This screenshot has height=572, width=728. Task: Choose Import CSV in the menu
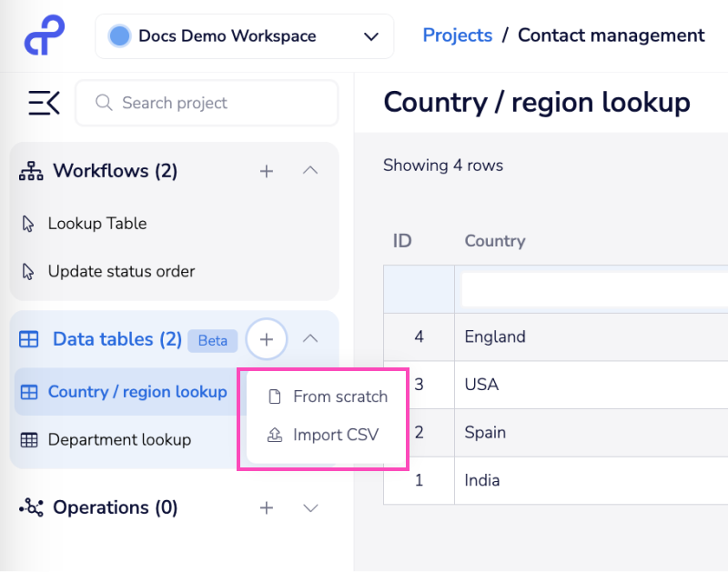(336, 436)
